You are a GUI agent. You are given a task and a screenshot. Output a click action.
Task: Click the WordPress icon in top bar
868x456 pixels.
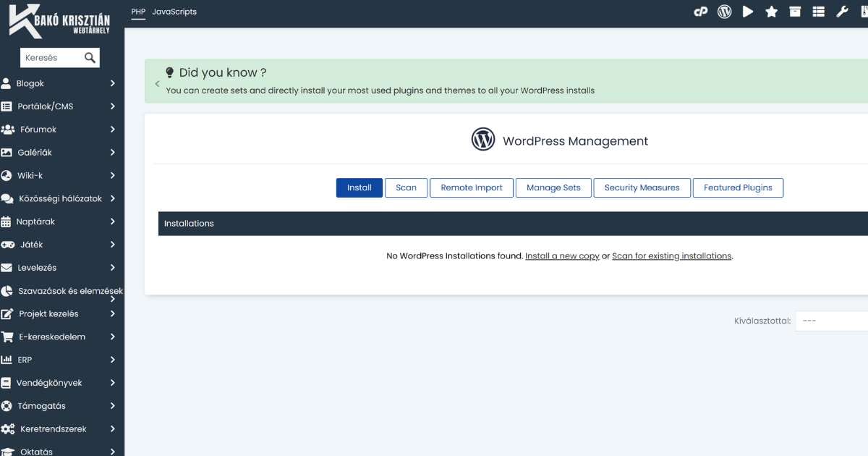[x=724, y=12]
